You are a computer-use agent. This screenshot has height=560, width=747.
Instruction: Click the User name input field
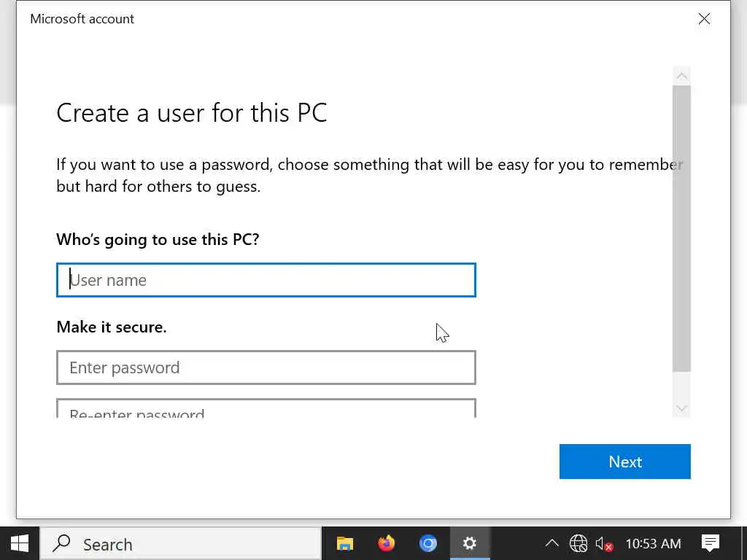coord(266,280)
